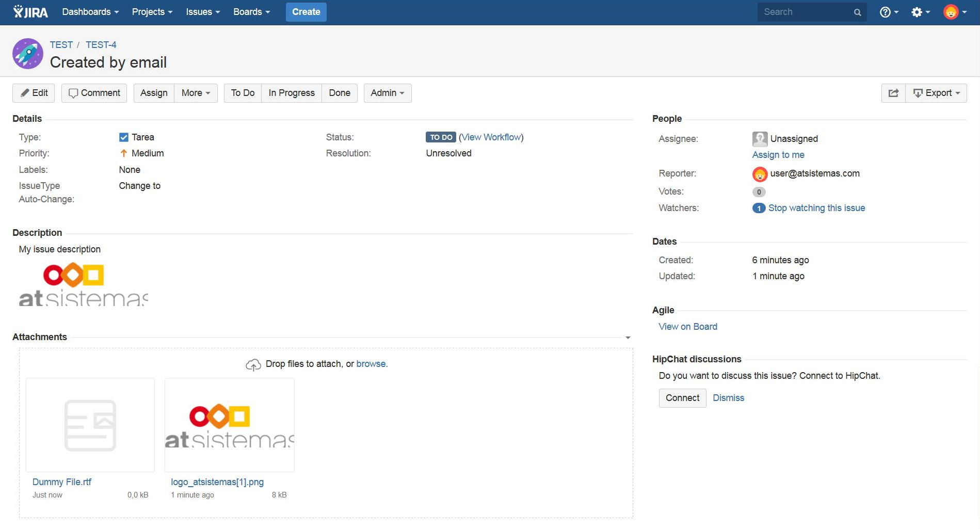Open the logo_atsistemas[1].png attachment thumbnail
The width and height of the screenshot is (980, 529).
click(x=230, y=425)
